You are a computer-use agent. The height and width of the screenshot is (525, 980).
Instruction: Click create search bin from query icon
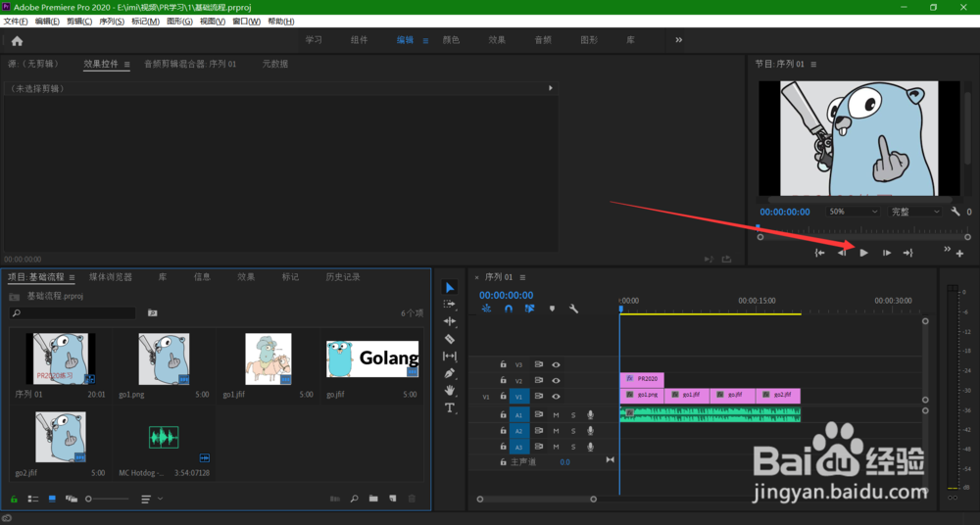click(153, 312)
